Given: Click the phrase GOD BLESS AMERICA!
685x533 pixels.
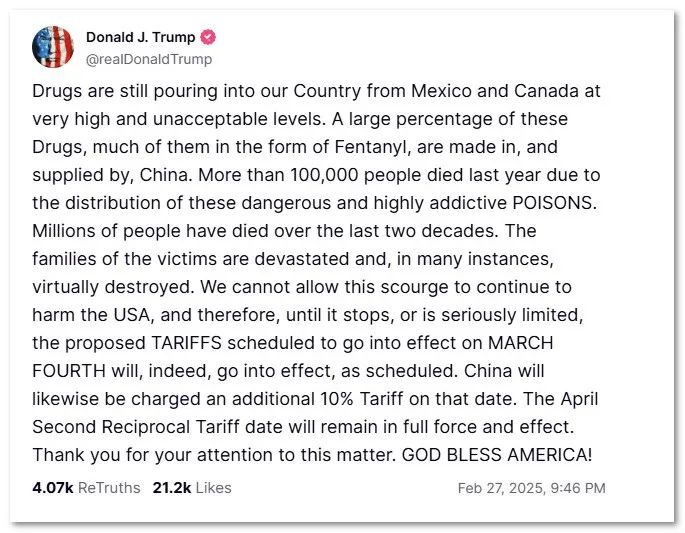Looking at the screenshot, I should (497, 455).
